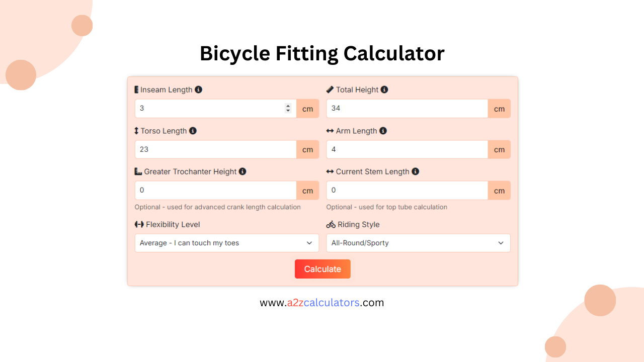Click the bicycle icon beside Riding Style
The image size is (644, 362).
point(330,224)
